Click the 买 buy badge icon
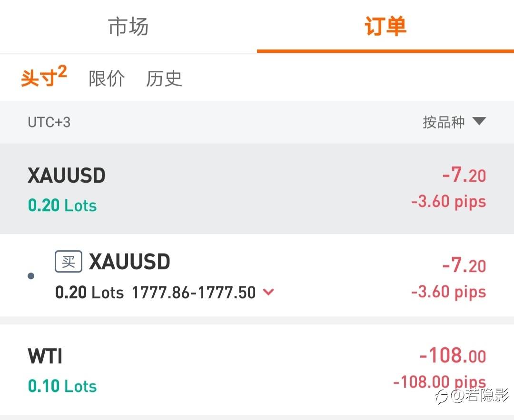Viewport: 514px width, 420px height. pos(69,262)
